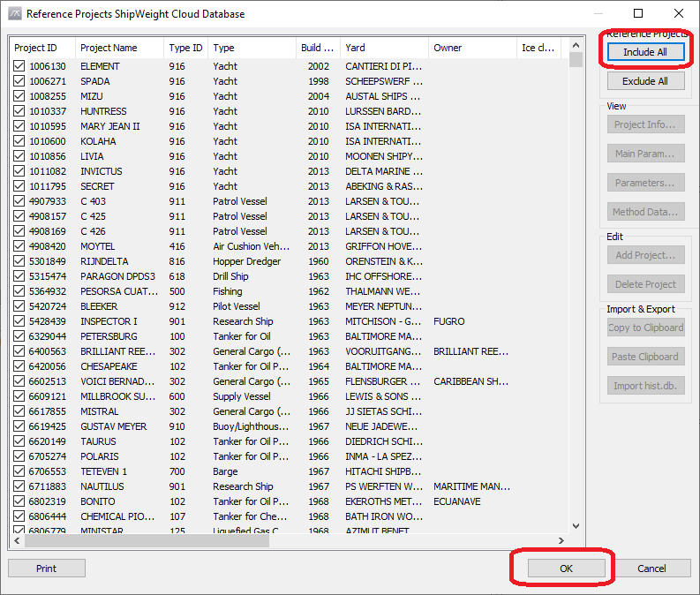Click the Pilot Vessel type cell
This screenshot has width=700, height=595.
[x=237, y=306]
